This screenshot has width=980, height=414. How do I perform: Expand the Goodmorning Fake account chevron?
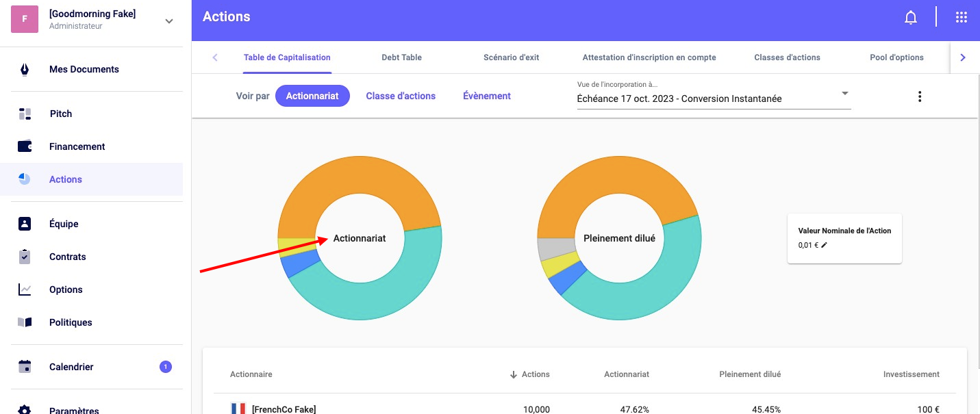click(169, 21)
